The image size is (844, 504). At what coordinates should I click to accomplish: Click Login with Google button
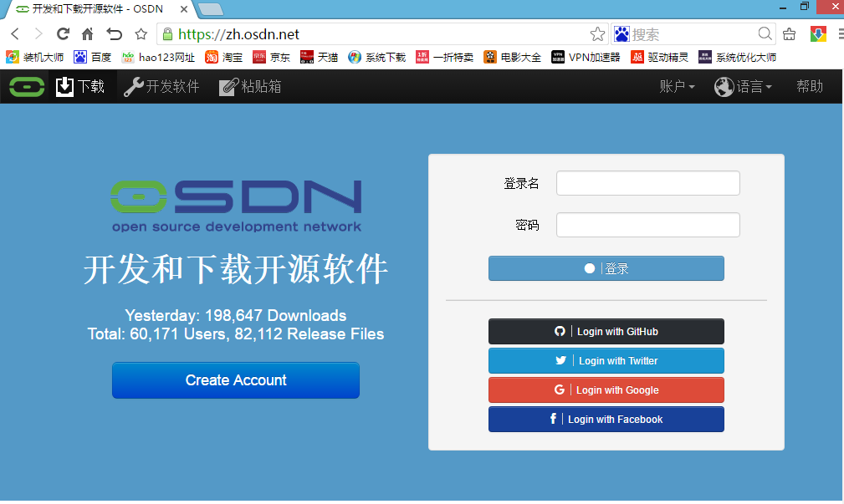tap(606, 390)
